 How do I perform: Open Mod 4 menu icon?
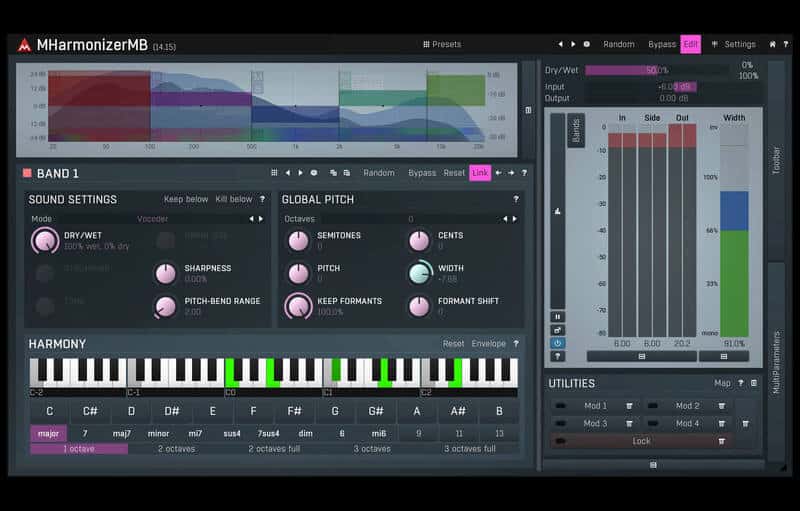(x=721, y=423)
